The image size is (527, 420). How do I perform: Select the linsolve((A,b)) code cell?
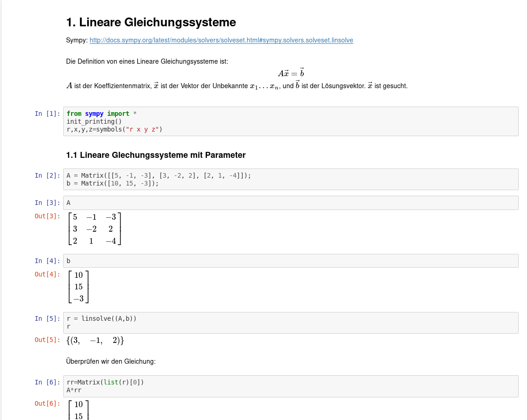(291, 323)
